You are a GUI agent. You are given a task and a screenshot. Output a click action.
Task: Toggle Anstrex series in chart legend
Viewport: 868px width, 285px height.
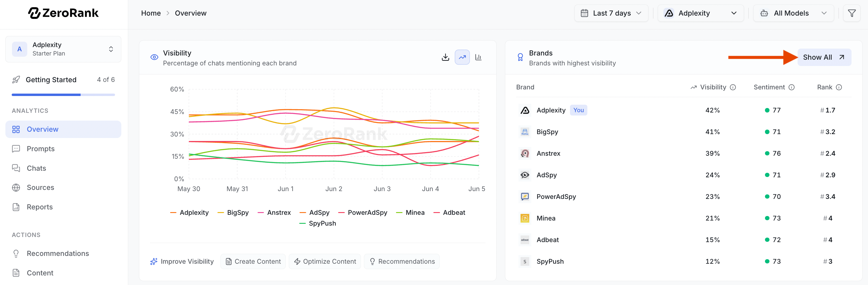point(274,212)
